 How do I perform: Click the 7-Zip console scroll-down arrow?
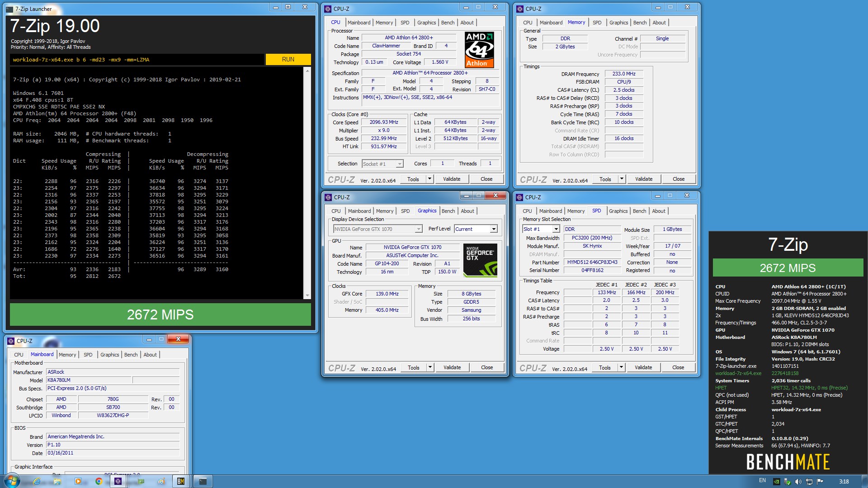pos(307,296)
